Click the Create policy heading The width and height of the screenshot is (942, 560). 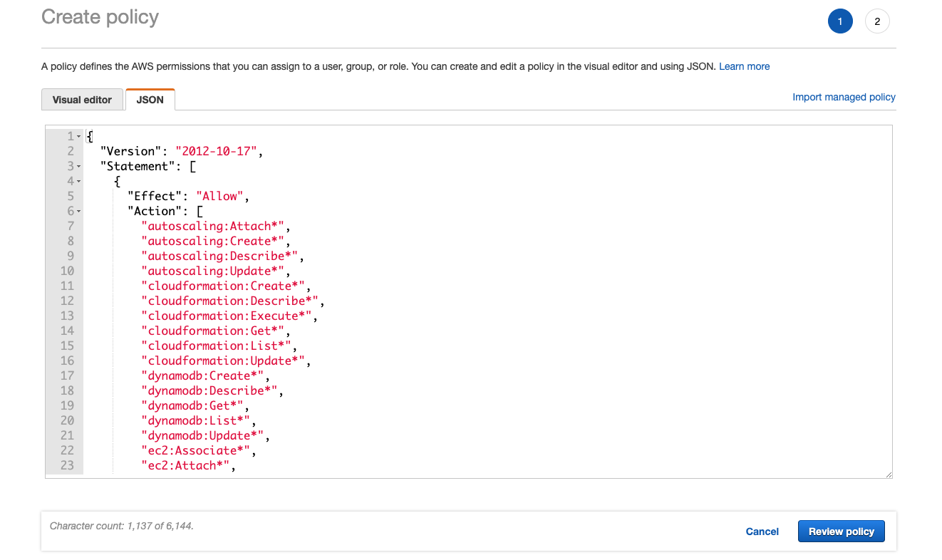point(100,17)
